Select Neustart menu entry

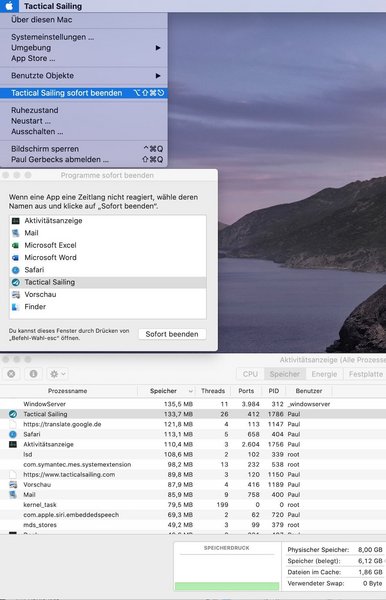tap(31, 121)
